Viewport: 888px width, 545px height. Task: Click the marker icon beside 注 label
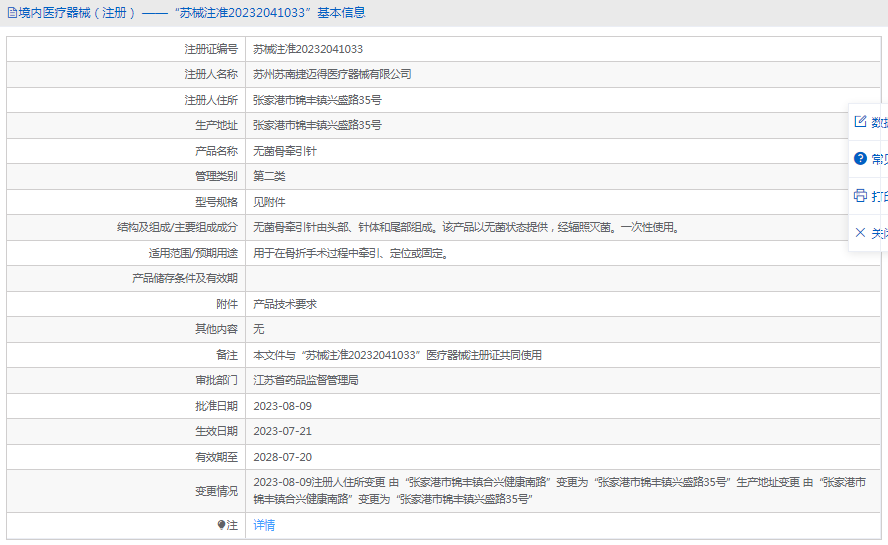pyautogui.click(x=222, y=525)
